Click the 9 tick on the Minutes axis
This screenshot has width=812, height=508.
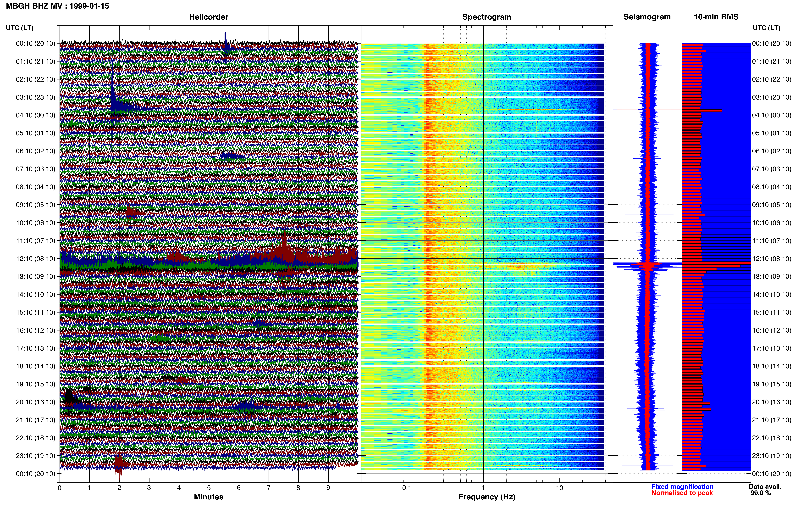[x=328, y=488]
